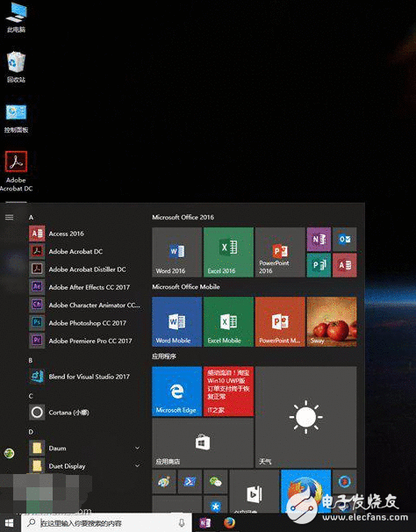Open the Word 2016 tile
Viewport: 416px width, 532px height.
(x=176, y=252)
